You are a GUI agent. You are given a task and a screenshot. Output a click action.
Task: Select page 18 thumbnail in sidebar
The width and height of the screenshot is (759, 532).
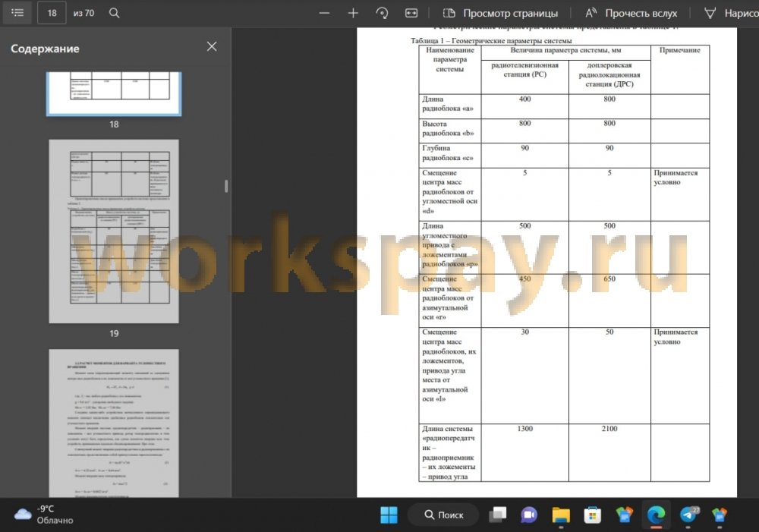tap(114, 94)
